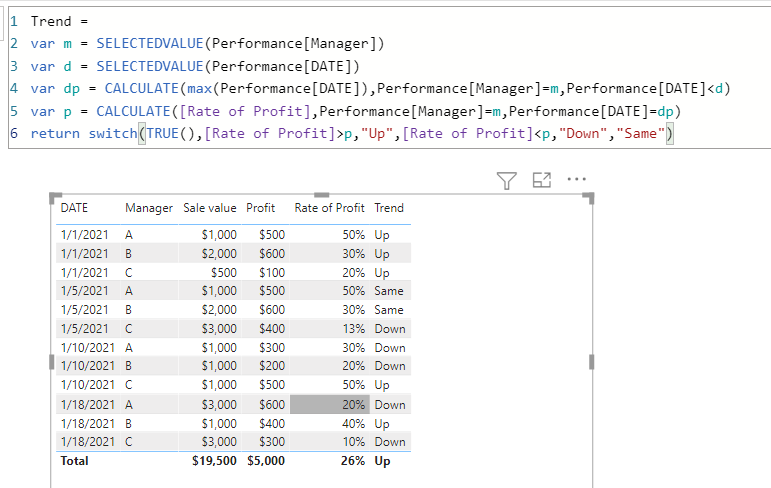Click the 50% rate in 1/10/2021 C row
Viewport: 771px width, 488px height.
coord(354,385)
